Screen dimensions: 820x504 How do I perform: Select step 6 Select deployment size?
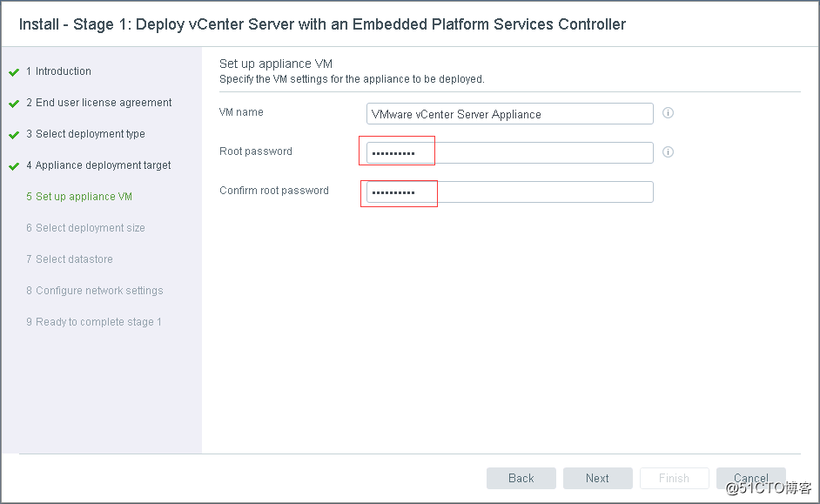click(x=86, y=228)
